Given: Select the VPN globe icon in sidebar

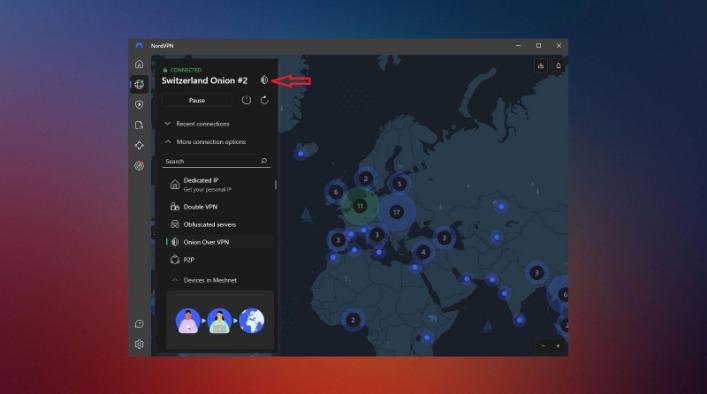Looking at the screenshot, I should 139,84.
